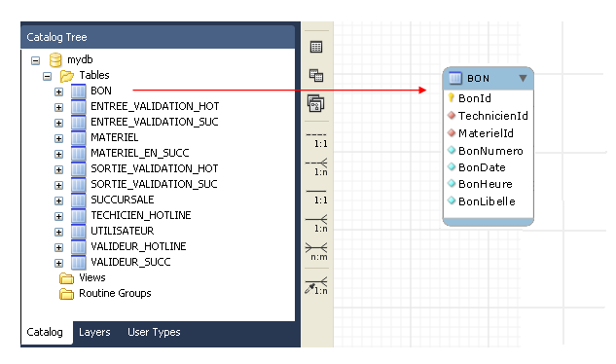Viewport: 616px width, 364px height.
Task: Select the VALIDEUR_SUCC table label
Action: (x=130, y=262)
